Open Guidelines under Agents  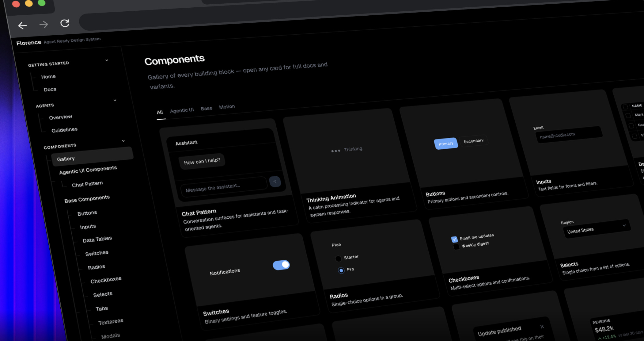pyautogui.click(x=65, y=130)
